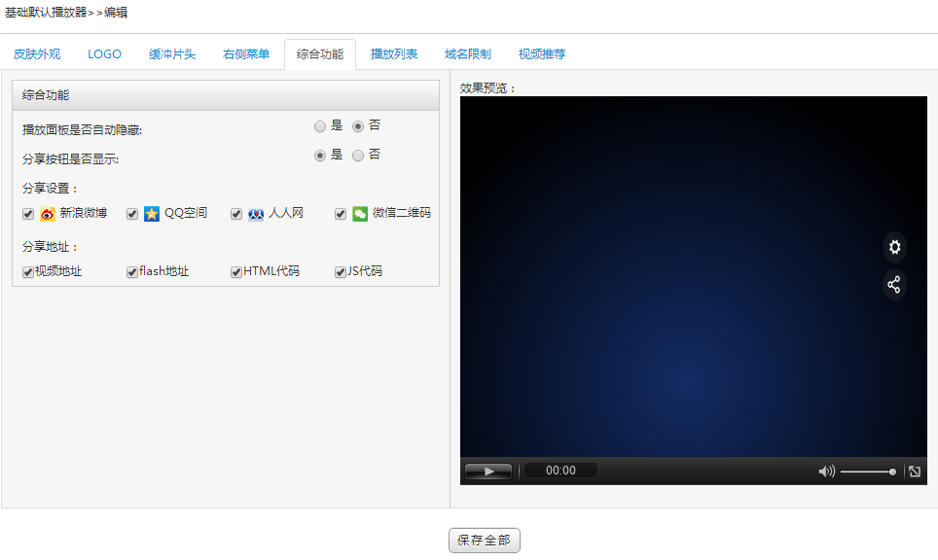Toggle the JS代码 checkbox

(341, 272)
